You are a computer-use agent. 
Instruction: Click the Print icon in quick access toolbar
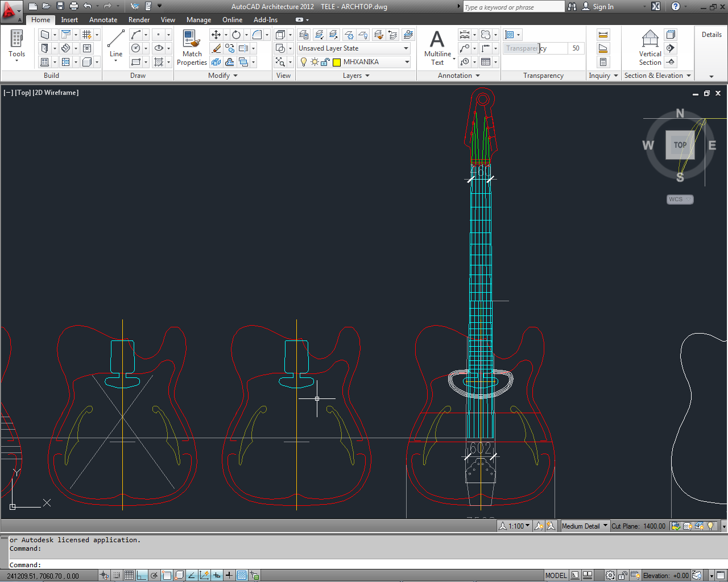(74, 6)
